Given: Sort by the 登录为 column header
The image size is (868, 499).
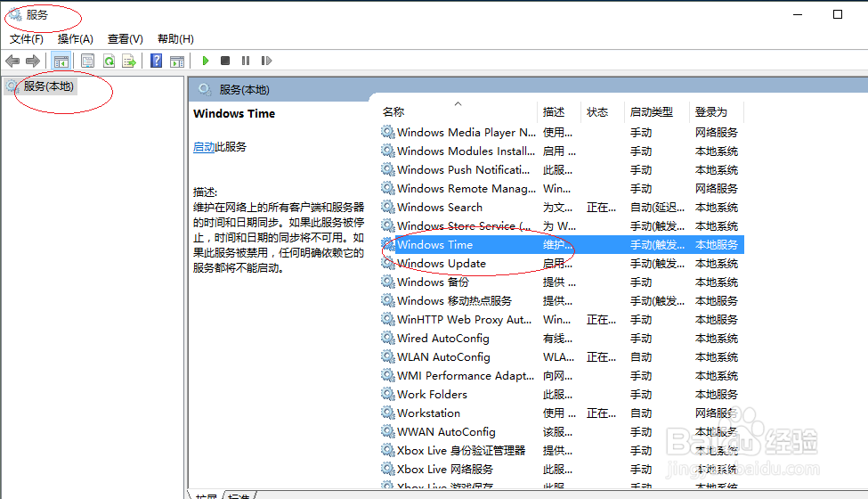Looking at the screenshot, I should pos(710,112).
